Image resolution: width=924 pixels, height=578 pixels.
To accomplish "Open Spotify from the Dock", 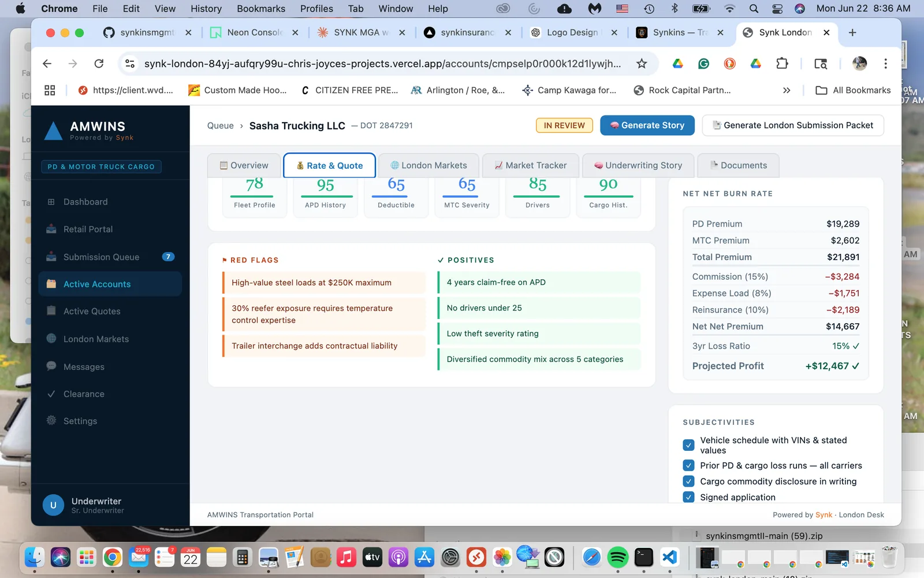I will pos(618,557).
